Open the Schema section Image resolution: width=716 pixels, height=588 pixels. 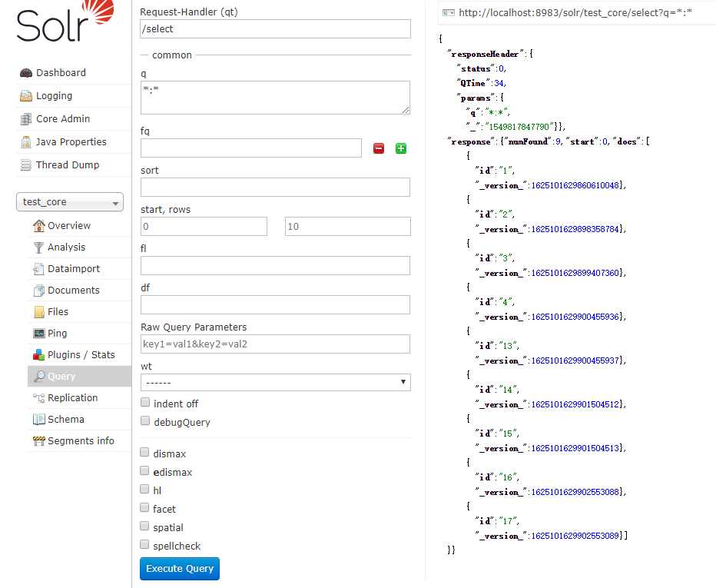66,420
